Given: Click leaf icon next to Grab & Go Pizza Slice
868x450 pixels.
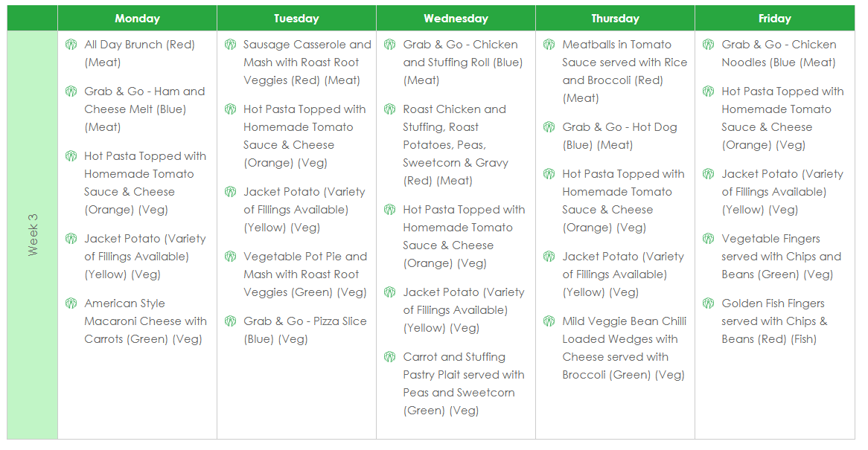Looking at the screenshot, I should coord(231,321).
